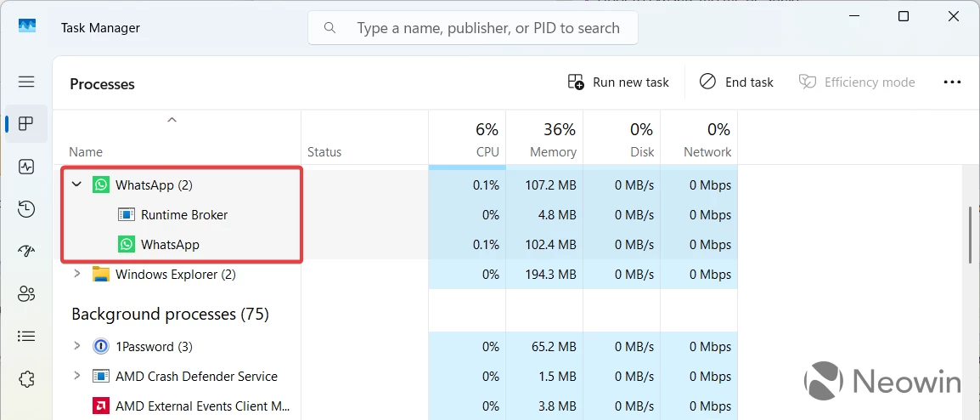Open the hamburger navigation menu
The image size is (980, 420).
tap(26, 82)
